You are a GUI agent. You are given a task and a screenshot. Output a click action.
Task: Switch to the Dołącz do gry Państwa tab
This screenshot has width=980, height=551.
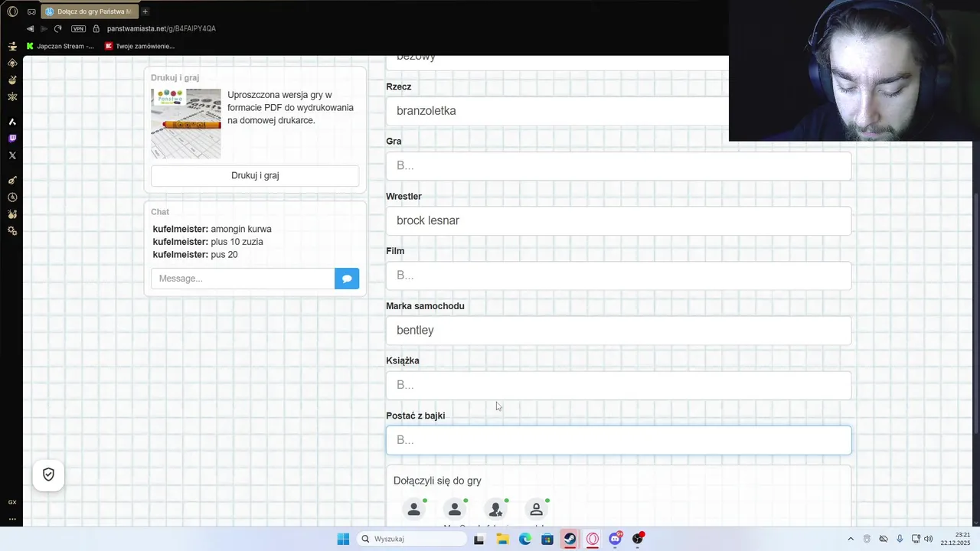pyautogui.click(x=88, y=11)
